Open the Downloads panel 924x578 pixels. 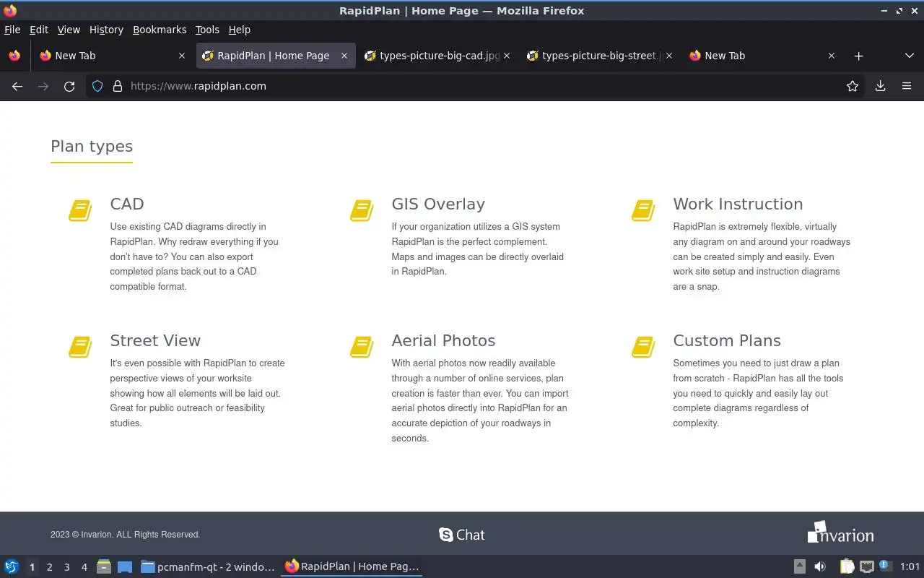881,86
